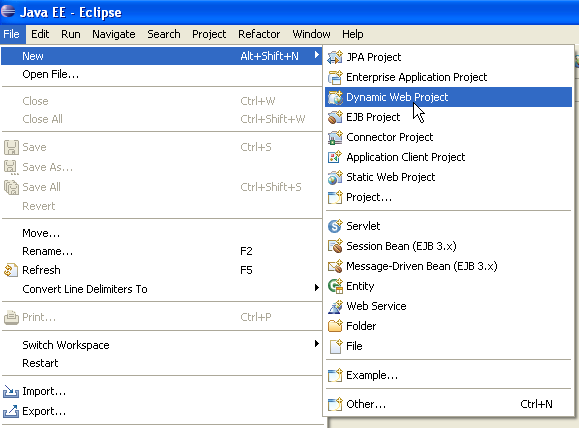Open the Run menu
This screenshot has width=579, height=428.
[71, 34]
